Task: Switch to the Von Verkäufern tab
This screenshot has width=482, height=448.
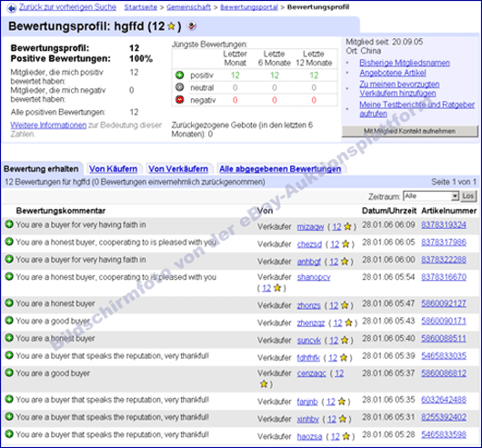Action: tap(178, 169)
